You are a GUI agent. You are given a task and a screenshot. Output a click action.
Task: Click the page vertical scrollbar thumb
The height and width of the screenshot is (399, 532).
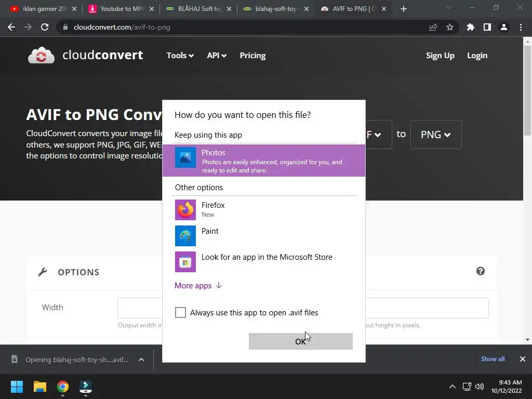(527, 91)
